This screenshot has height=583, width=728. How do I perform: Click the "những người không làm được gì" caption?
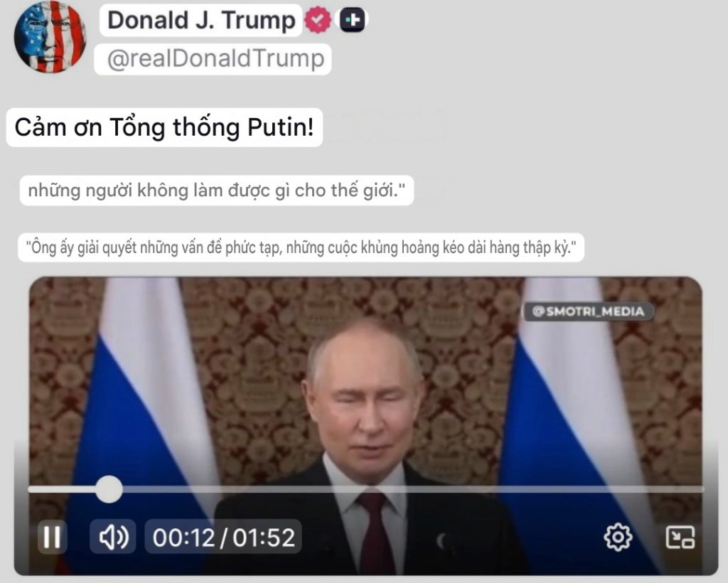click(216, 191)
